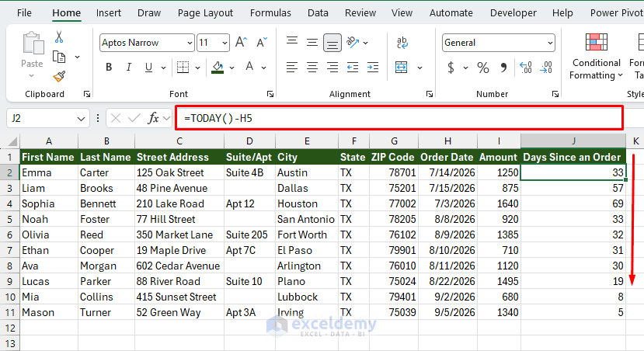Image resolution: width=644 pixels, height=351 pixels.
Task: Decrease font size with smaller A
Action: (262, 42)
